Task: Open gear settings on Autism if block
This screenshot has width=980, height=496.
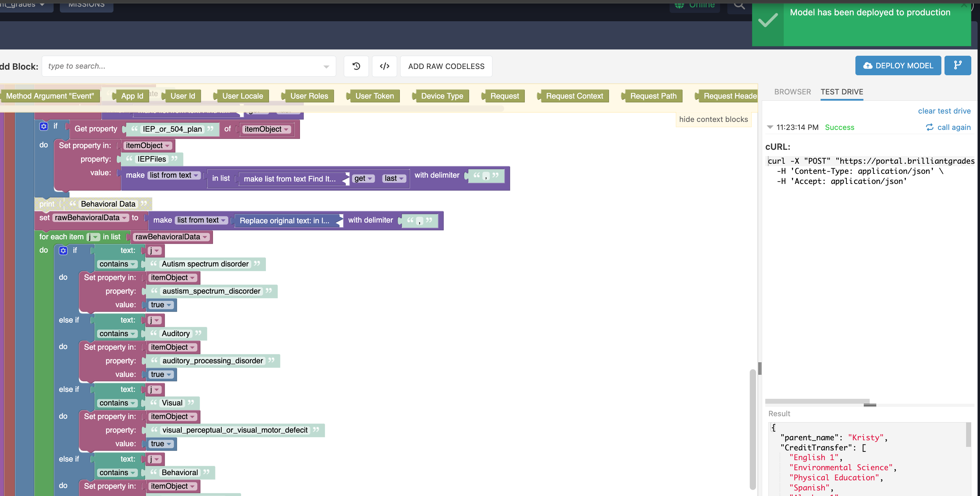Action: [x=63, y=250]
